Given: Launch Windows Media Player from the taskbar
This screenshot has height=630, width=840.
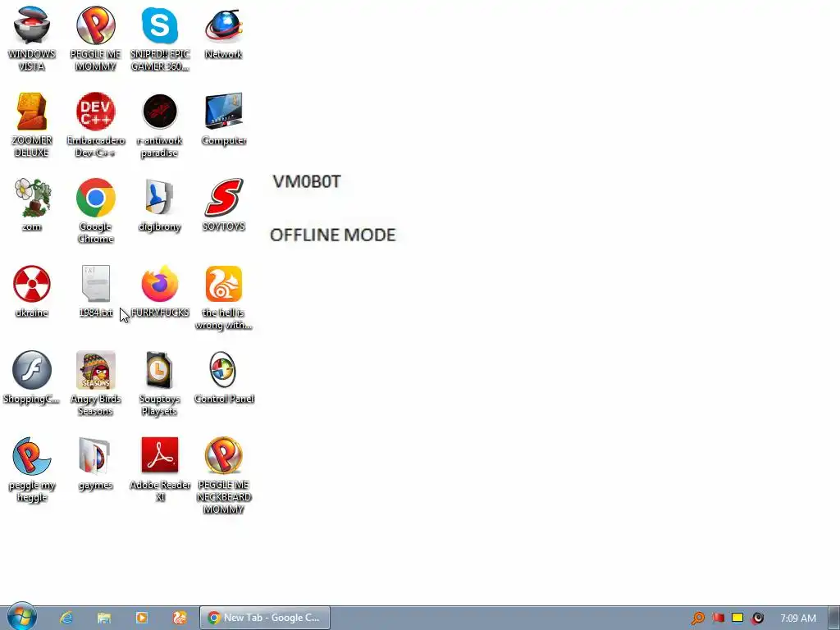Looking at the screenshot, I should 142,618.
